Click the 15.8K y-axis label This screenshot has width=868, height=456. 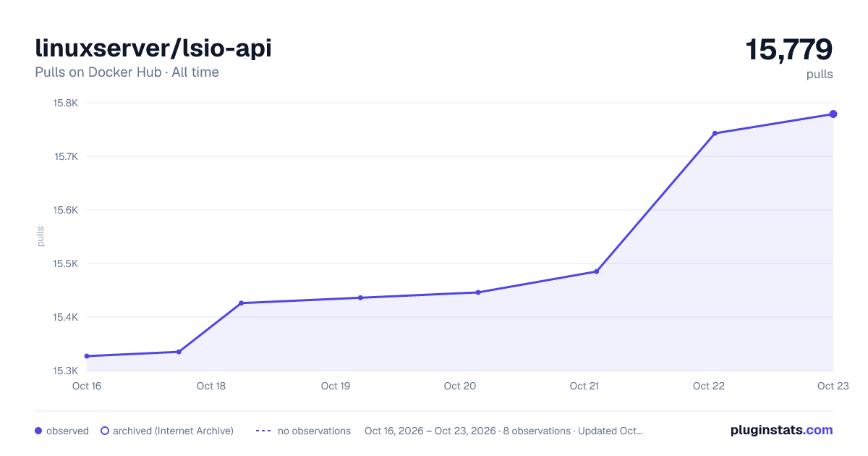66,103
